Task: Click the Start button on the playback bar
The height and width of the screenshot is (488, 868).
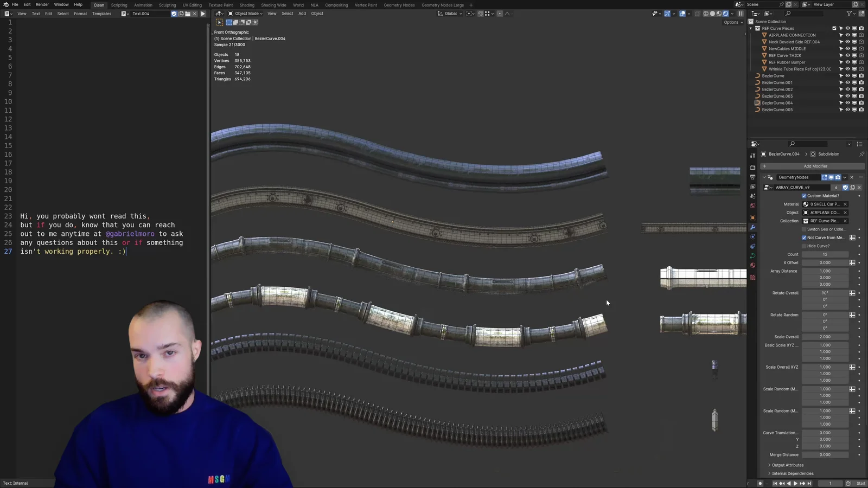Action: tap(860, 483)
